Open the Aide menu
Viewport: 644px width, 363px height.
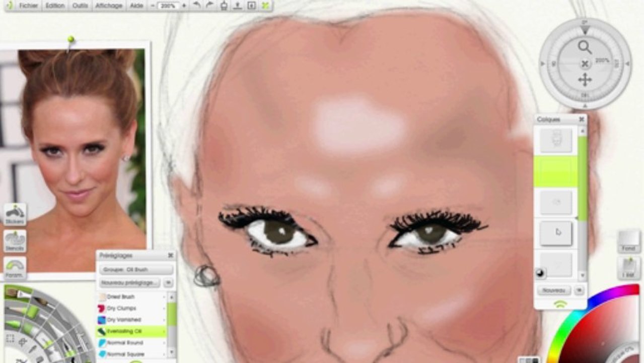coord(136,6)
